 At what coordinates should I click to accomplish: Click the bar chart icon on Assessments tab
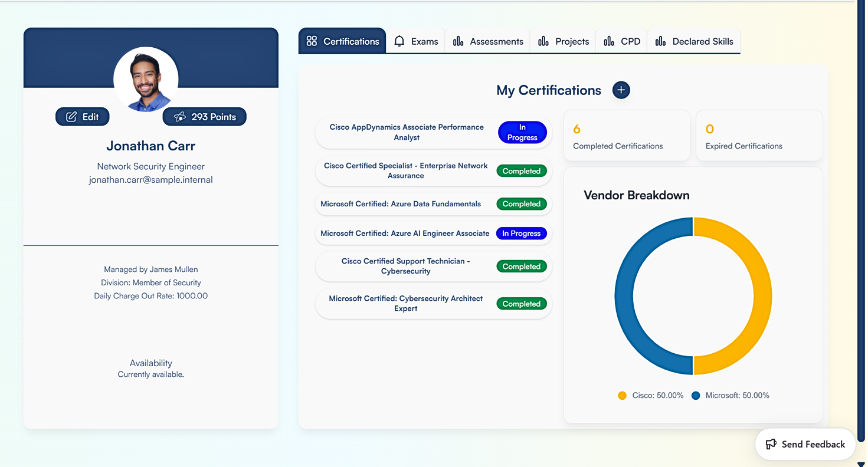point(458,41)
